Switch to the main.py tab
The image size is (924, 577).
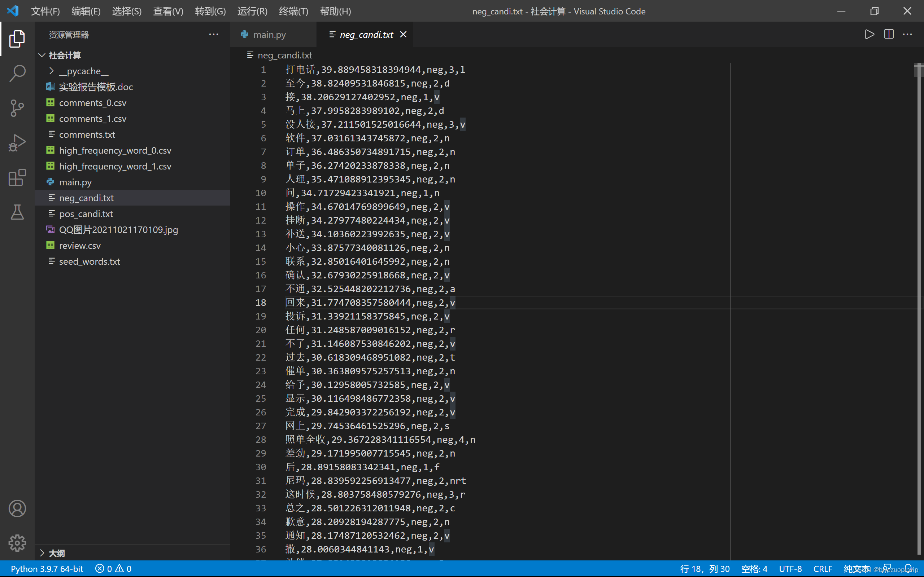tap(269, 35)
